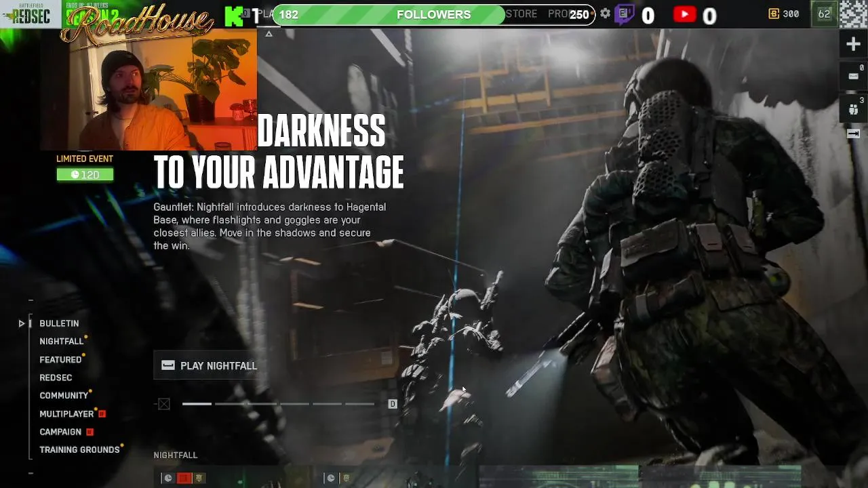
Task: Open Redsec in the left menu
Action: [56, 378]
